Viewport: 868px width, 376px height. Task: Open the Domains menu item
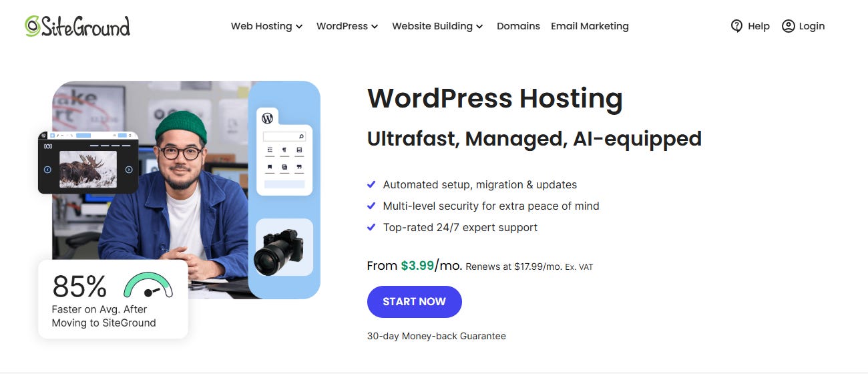tap(518, 26)
